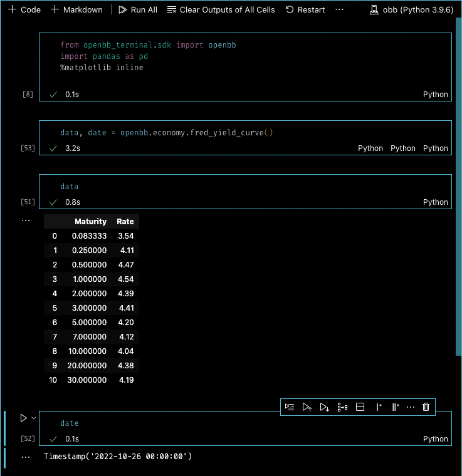This screenshot has width=462, height=476.
Task: Click the Python language label of imports cell
Action: [x=435, y=95]
